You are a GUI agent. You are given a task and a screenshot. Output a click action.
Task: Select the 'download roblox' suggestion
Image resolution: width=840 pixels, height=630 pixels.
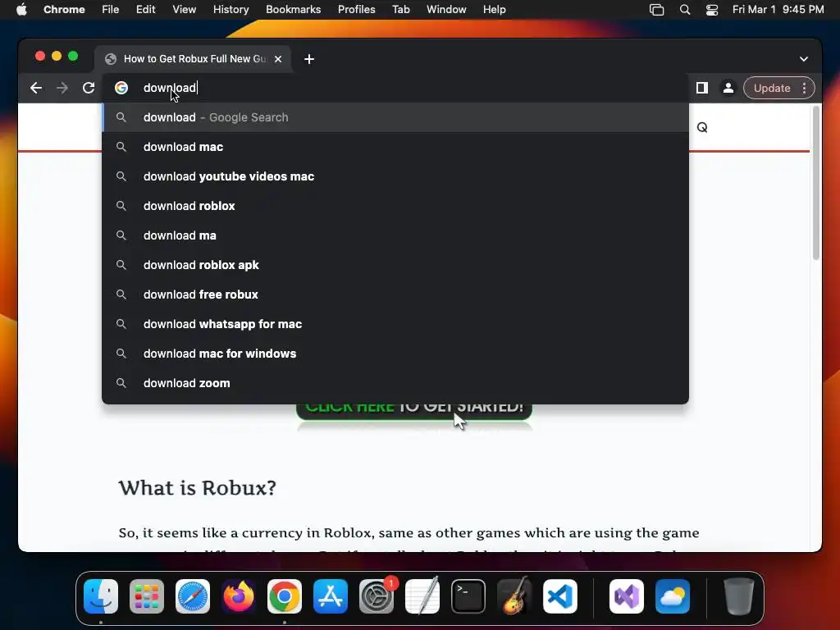tap(395, 206)
